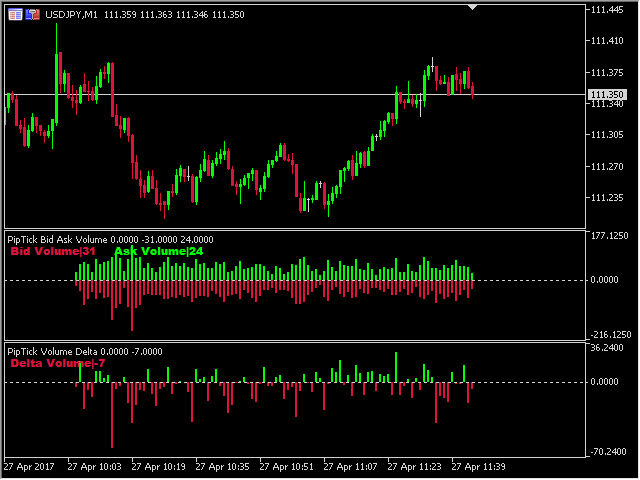
Task: Click price scale value 111.375
Action: pyautogui.click(x=607, y=73)
